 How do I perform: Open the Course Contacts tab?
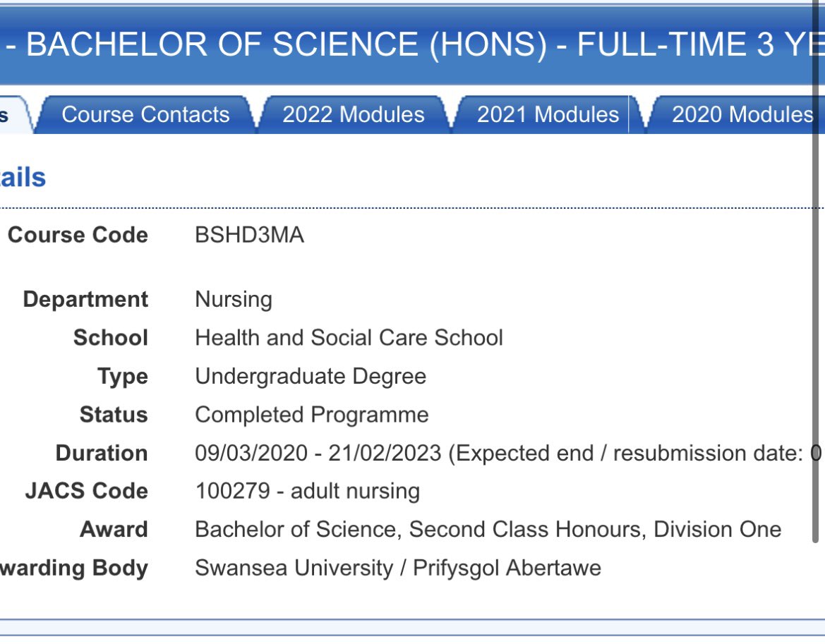[x=146, y=114]
